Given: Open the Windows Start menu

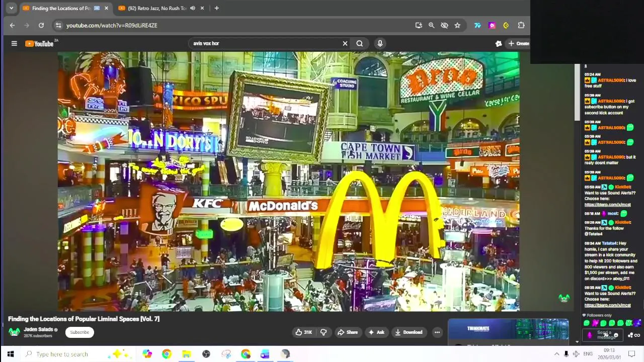Looking at the screenshot, I should (x=10, y=354).
